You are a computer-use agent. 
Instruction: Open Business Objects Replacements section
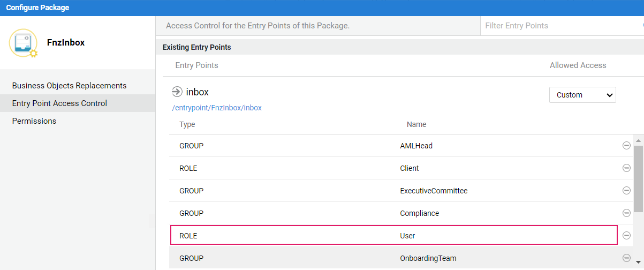tap(69, 86)
